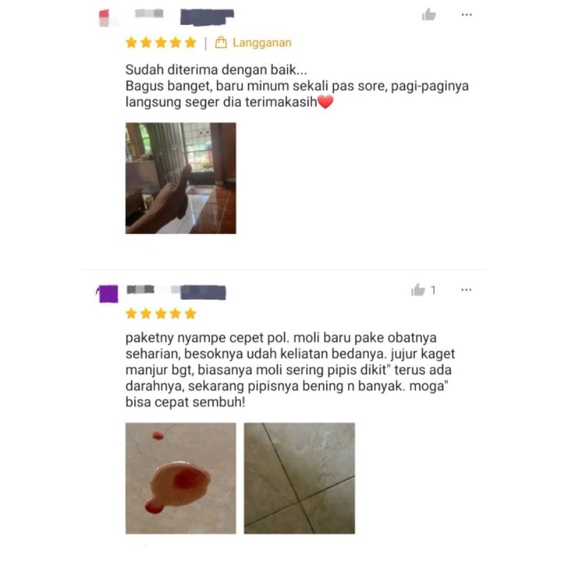Screen dimensions: 569x569
Task: Like the second review showing 1 like
Action: click(418, 290)
